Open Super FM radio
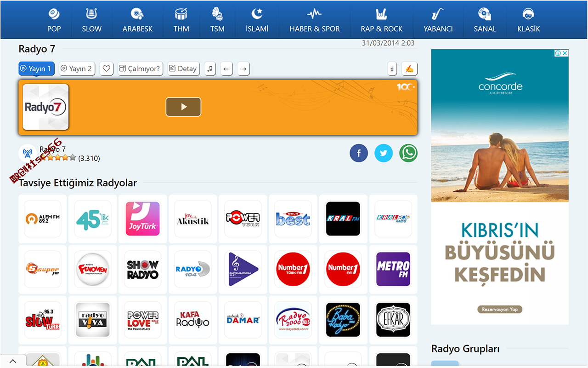 (x=43, y=269)
